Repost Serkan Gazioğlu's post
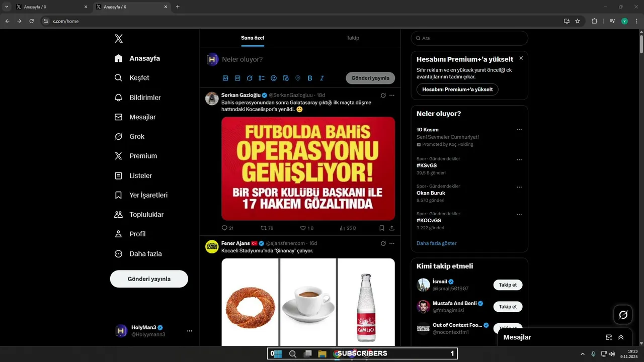 point(267,228)
